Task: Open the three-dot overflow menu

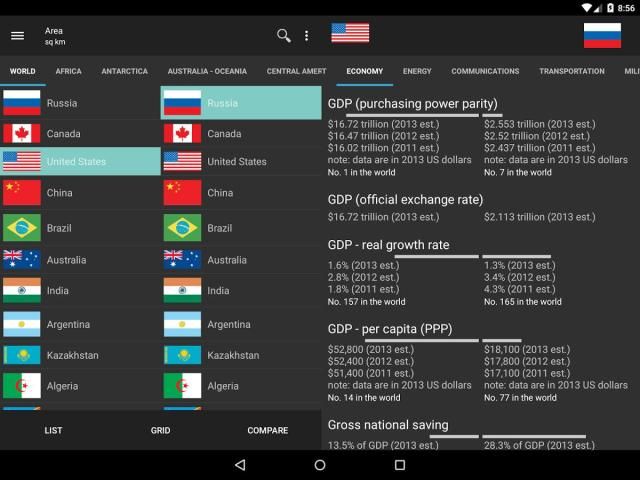Action: point(306,36)
